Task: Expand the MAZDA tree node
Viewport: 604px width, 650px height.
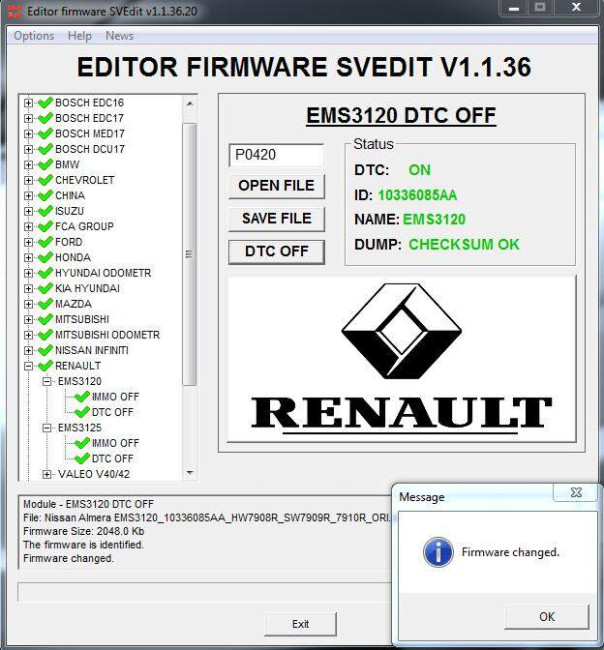Action: (x=28, y=304)
